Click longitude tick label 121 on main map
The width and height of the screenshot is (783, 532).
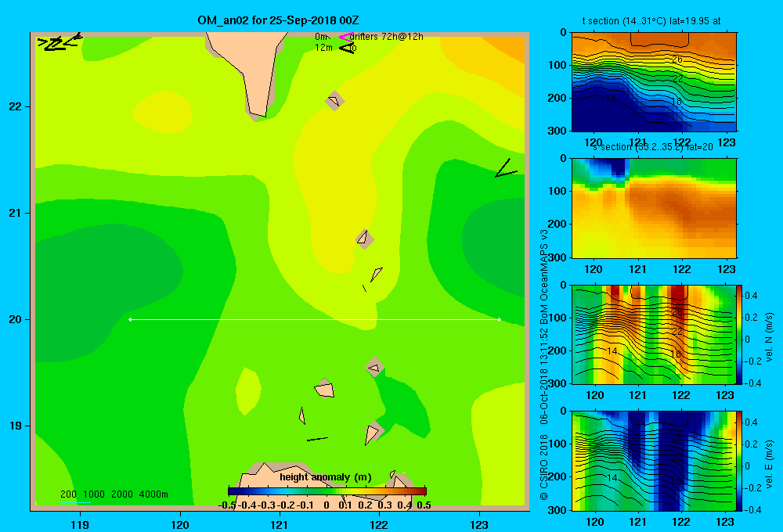pyautogui.click(x=280, y=524)
